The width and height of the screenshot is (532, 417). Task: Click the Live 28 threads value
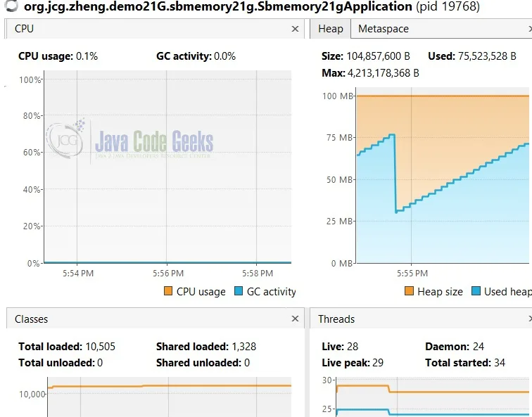[353, 347]
